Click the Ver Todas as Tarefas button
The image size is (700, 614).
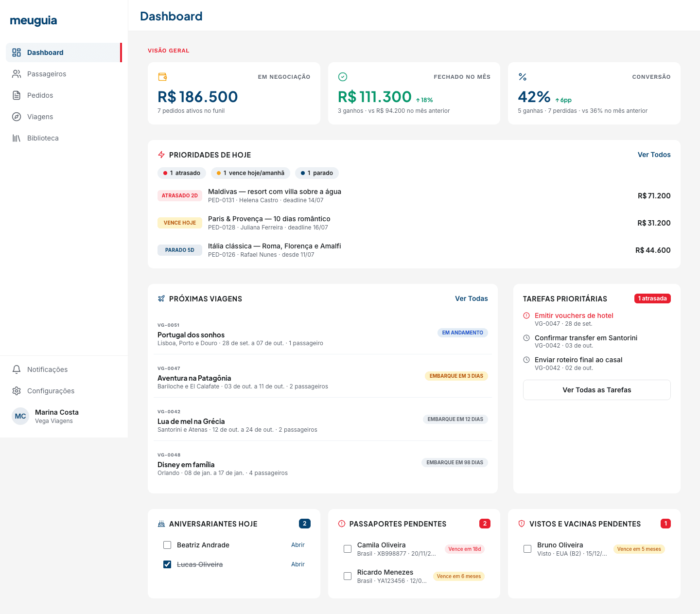[x=596, y=390]
